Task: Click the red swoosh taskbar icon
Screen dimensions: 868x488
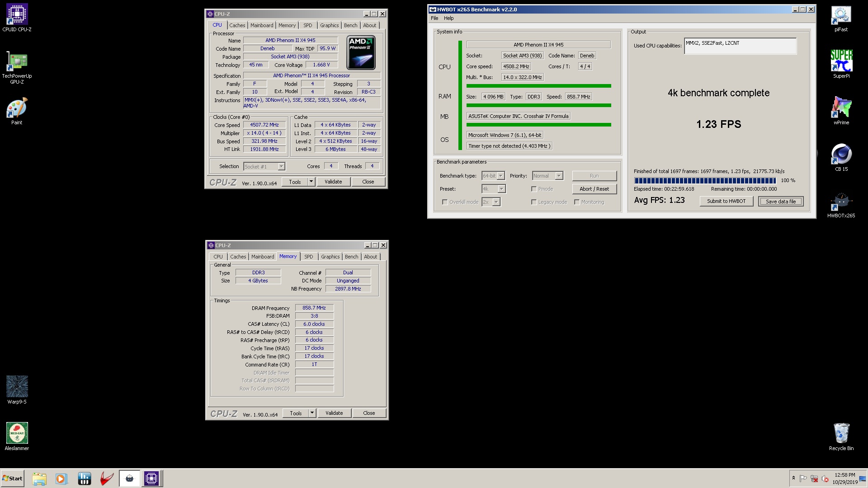Action: click(x=107, y=479)
